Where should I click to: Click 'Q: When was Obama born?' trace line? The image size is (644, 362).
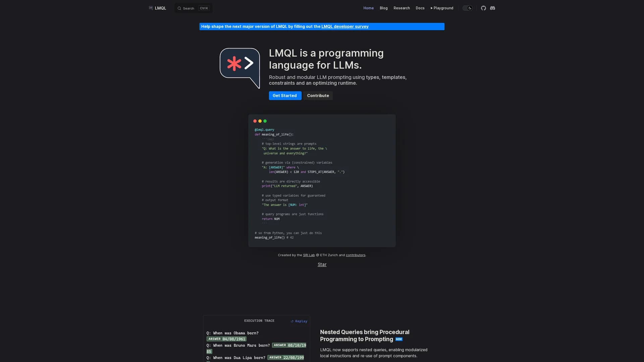tap(232, 333)
